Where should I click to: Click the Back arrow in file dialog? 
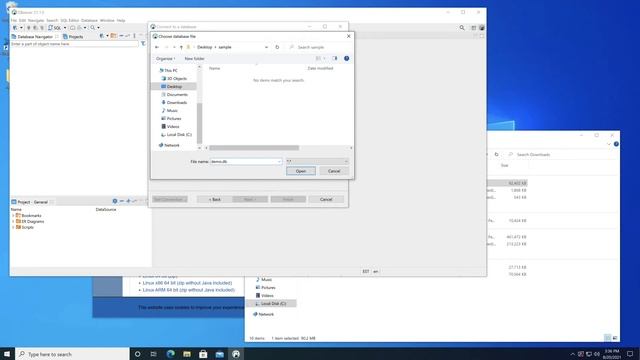157,47
